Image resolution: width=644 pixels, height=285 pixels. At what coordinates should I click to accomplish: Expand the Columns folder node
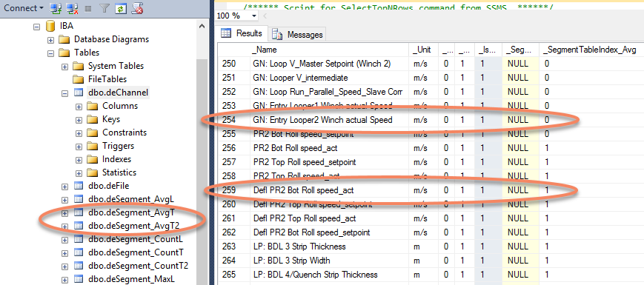[79, 107]
